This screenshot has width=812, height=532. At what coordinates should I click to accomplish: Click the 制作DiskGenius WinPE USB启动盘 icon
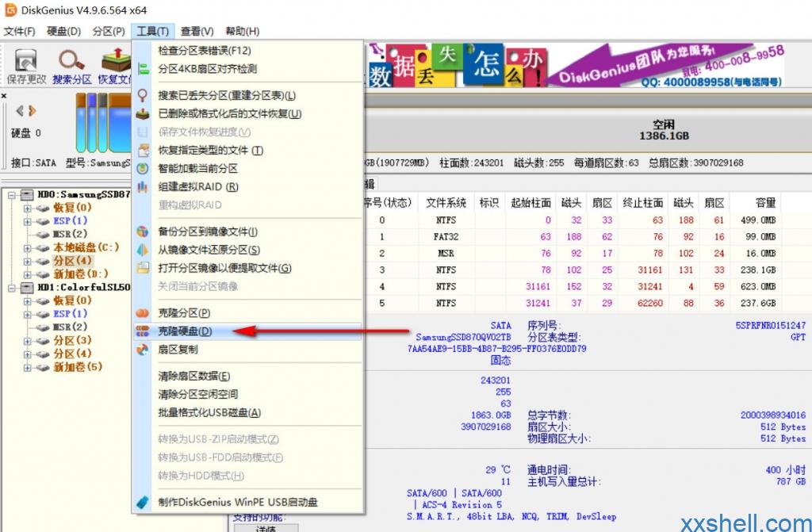pyautogui.click(x=143, y=502)
